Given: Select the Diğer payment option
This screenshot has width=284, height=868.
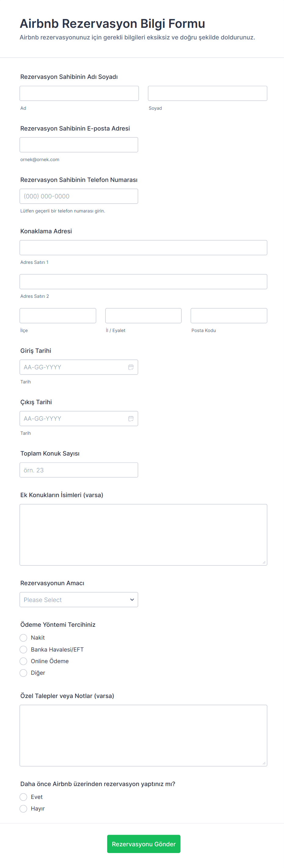Looking at the screenshot, I should tap(23, 673).
